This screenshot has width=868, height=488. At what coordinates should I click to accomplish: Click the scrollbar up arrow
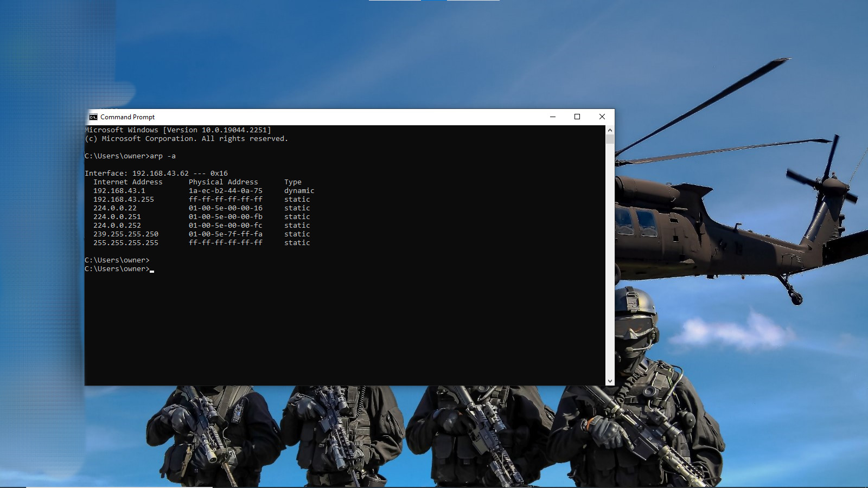click(609, 129)
